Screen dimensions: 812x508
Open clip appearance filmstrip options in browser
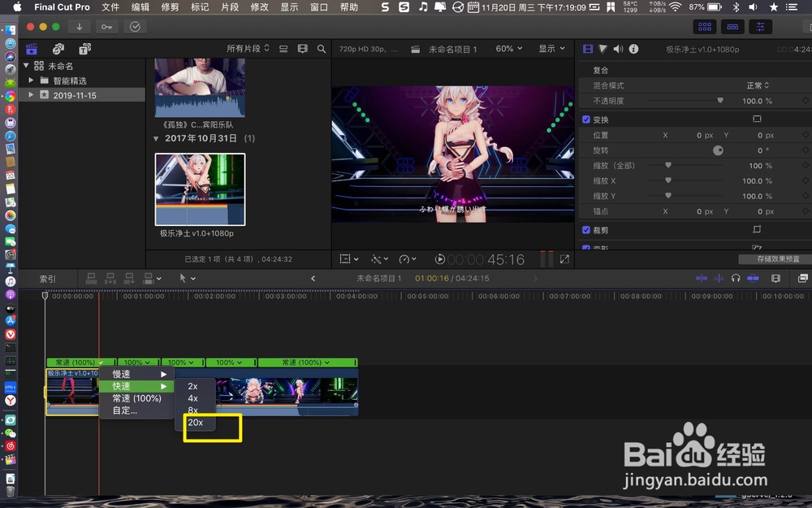point(302,49)
